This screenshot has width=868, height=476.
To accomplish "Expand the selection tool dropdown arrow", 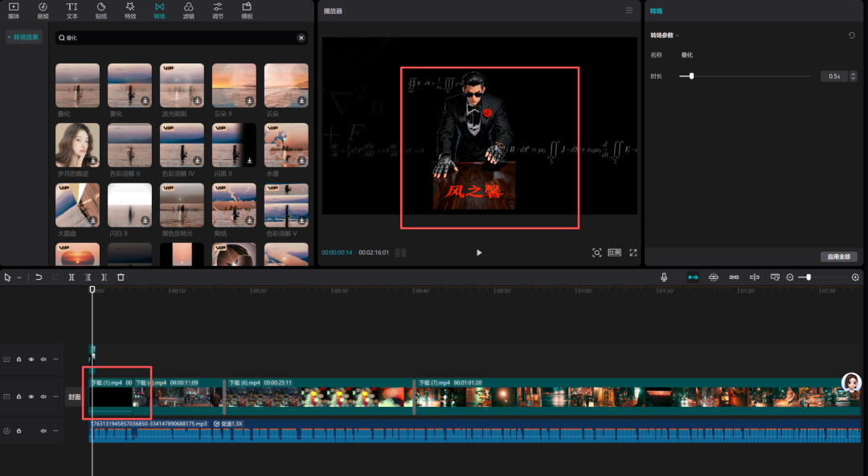I will coord(19,277).
